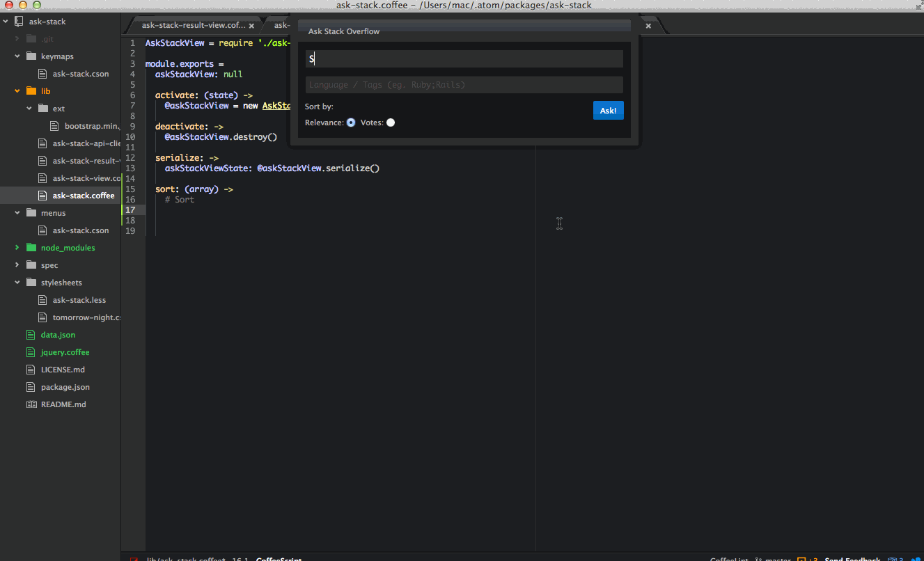Click line number 17 in the gutter
Image resolution: width=924 pixels, height=561 pixels.
130,210
